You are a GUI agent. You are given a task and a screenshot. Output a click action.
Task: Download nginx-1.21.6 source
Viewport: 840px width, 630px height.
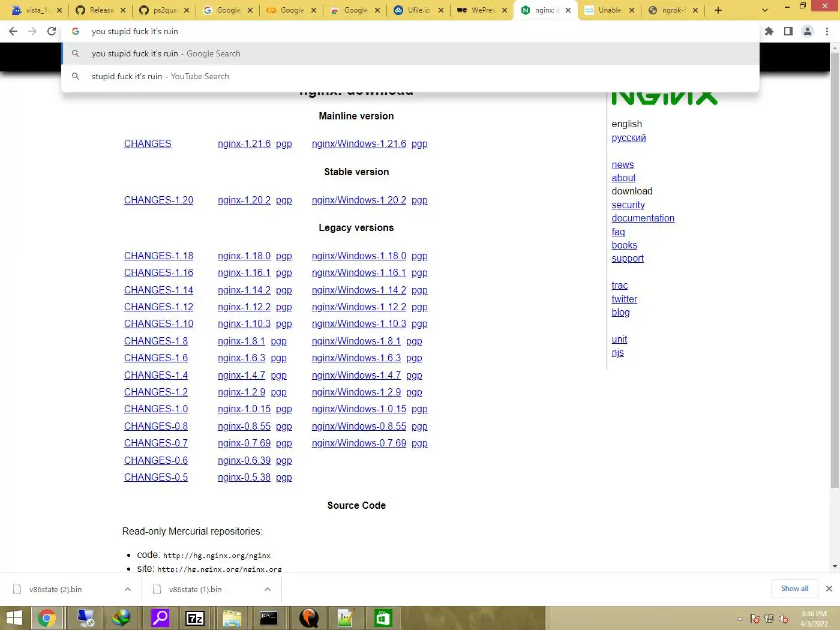coord(244,143)
